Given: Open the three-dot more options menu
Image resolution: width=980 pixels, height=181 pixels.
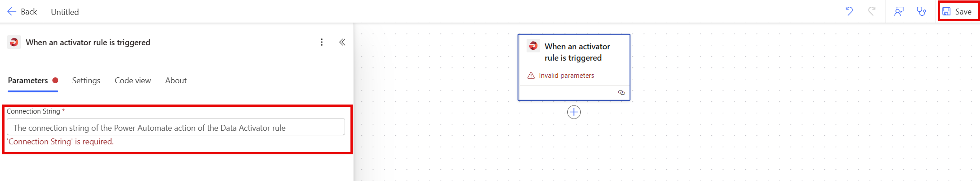Looking at the screenshot, I should pos(322,42).
